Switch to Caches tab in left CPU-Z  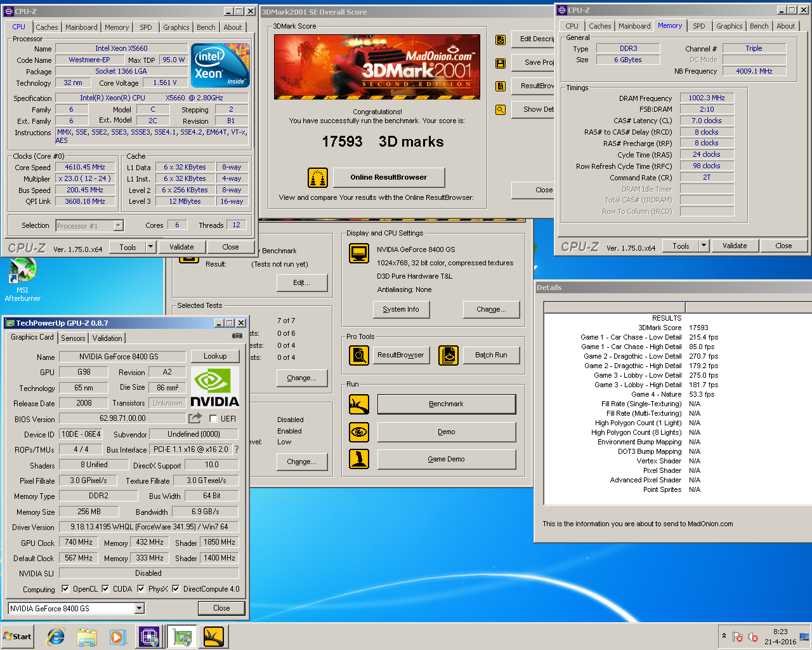(47, 27)
